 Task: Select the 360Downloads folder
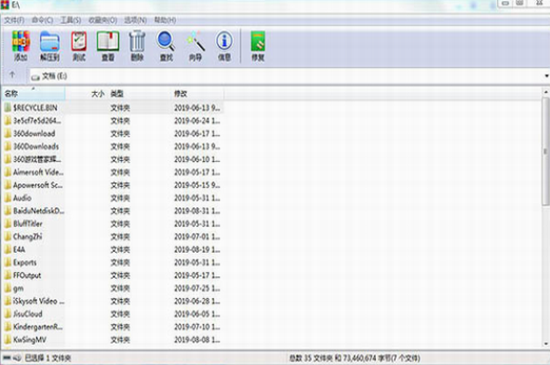tap(36, 146)
